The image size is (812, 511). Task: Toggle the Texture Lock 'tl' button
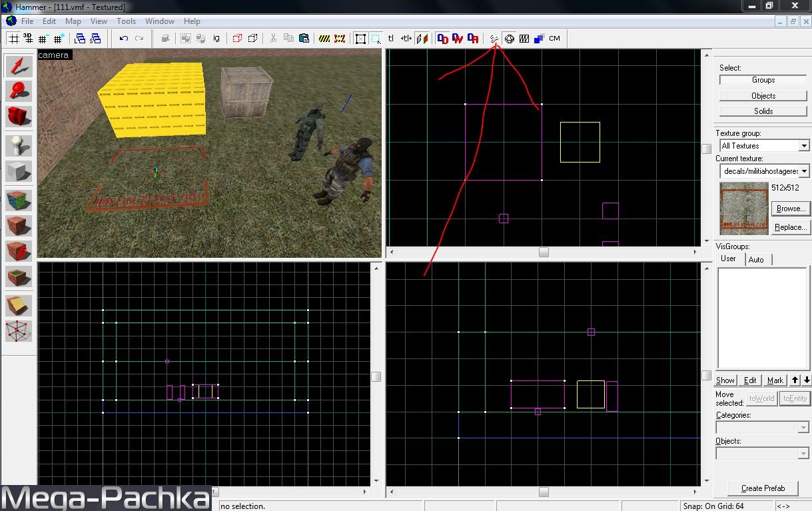click(x=391, y=39)
